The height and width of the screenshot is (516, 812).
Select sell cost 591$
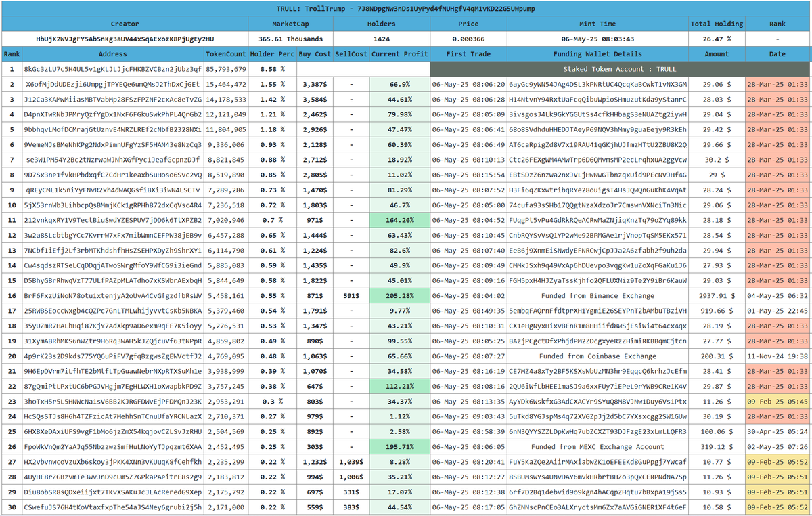tap(351, 295)
